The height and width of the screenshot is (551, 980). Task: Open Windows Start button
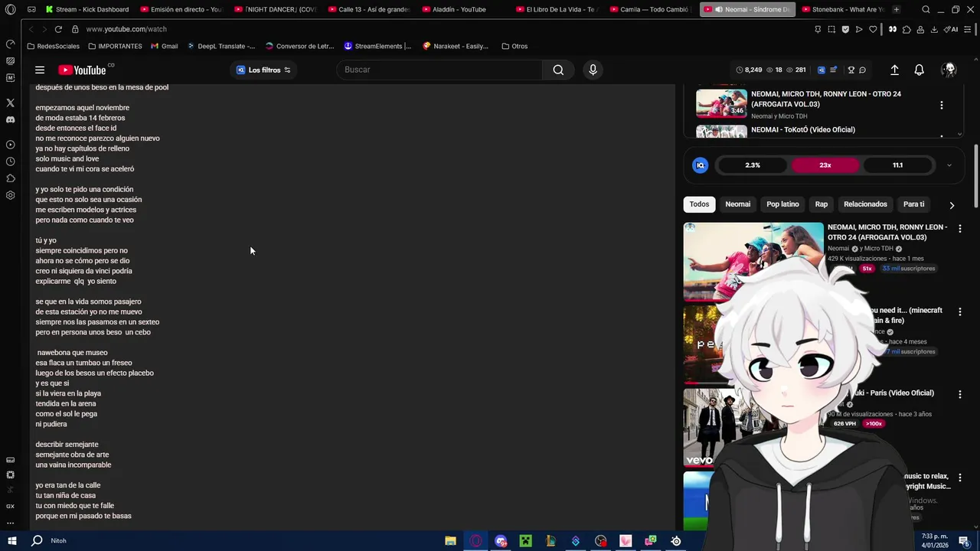(11, 541)
